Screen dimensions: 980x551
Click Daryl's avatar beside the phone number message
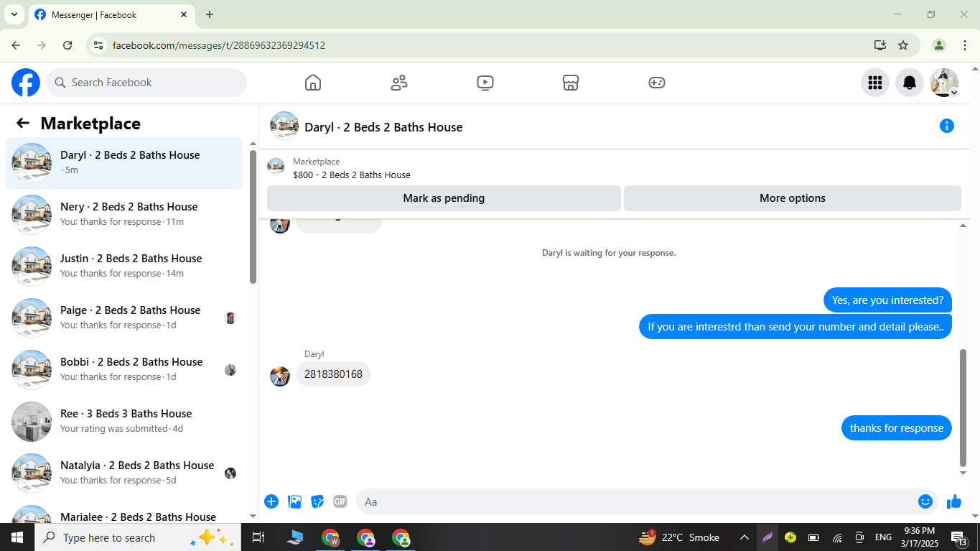(280, 376)
